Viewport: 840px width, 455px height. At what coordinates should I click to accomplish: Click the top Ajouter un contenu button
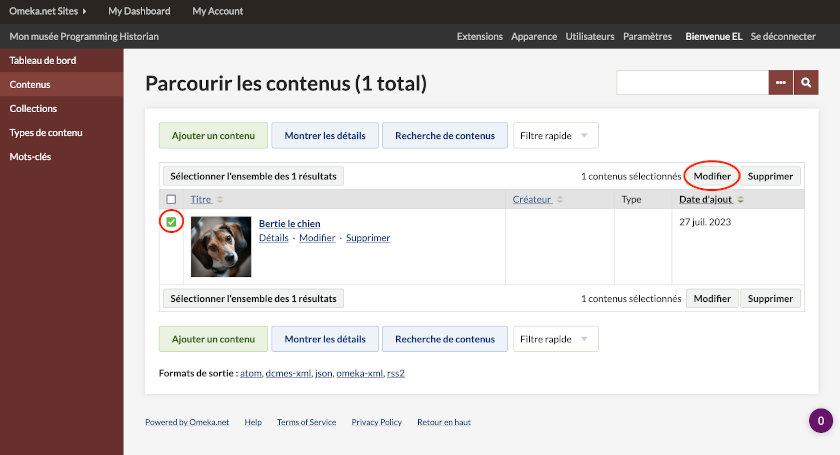[213, 136]
